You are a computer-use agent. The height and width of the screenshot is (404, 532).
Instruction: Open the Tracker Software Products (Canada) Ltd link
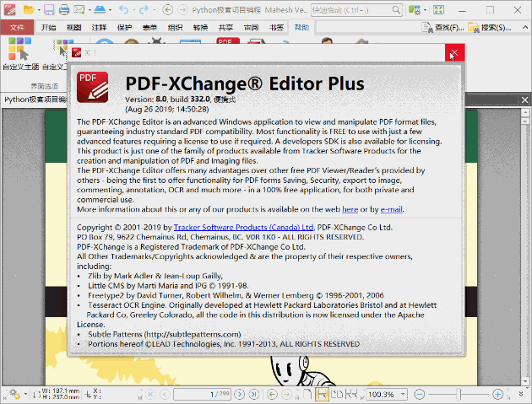pos(243,228)
